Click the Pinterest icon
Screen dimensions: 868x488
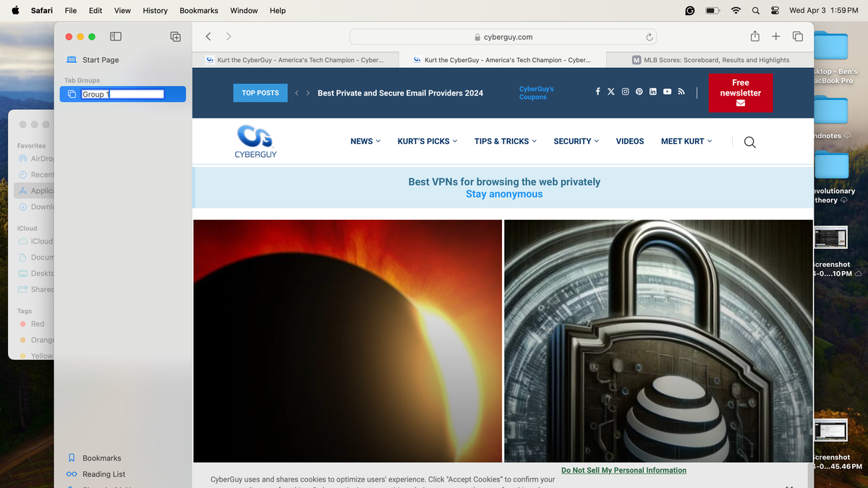(639, 91)
